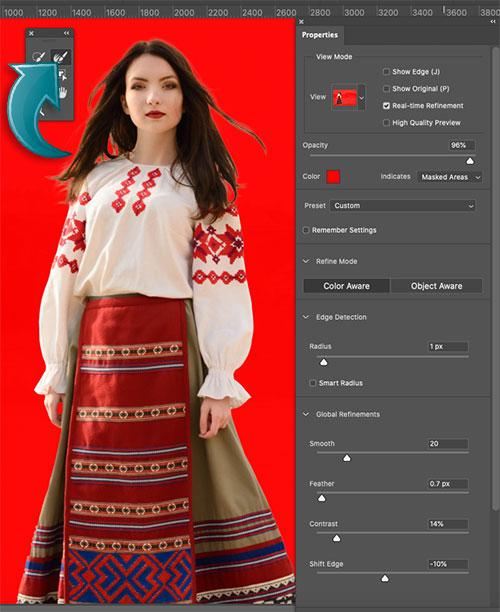Select the Object Selection tool
The height and width of the screenshot is (612, 500).
62,75
